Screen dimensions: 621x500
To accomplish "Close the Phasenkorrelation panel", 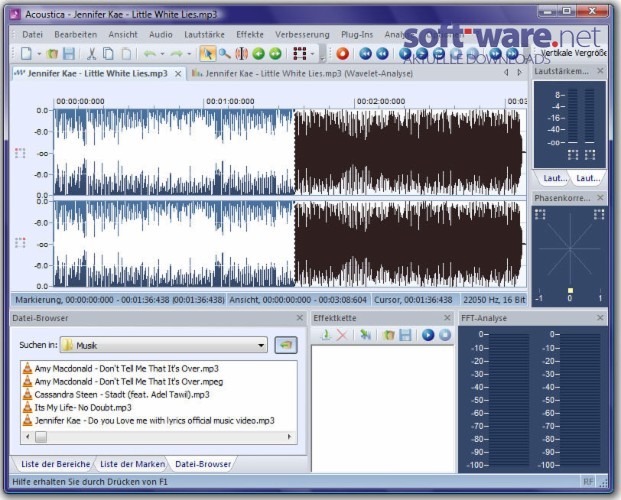I will pos(600,197).
